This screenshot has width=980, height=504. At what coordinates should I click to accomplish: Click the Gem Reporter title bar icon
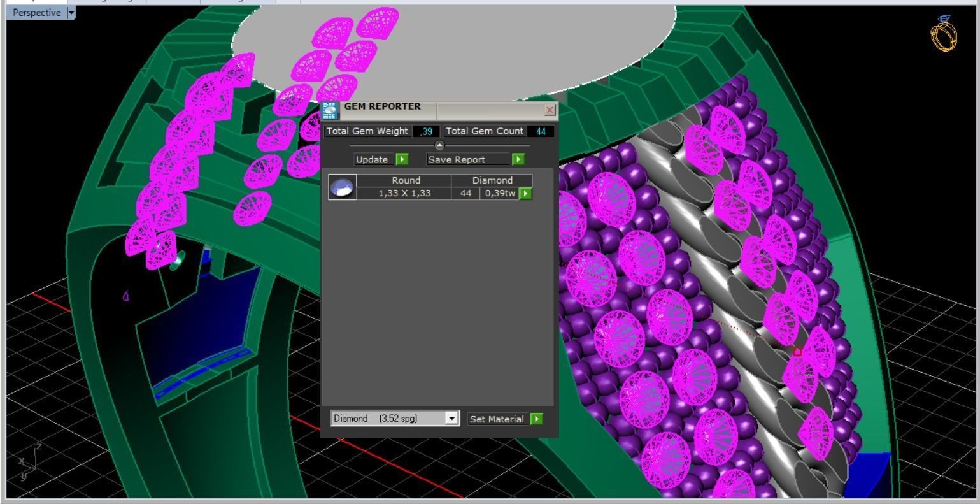pos(330,110)
